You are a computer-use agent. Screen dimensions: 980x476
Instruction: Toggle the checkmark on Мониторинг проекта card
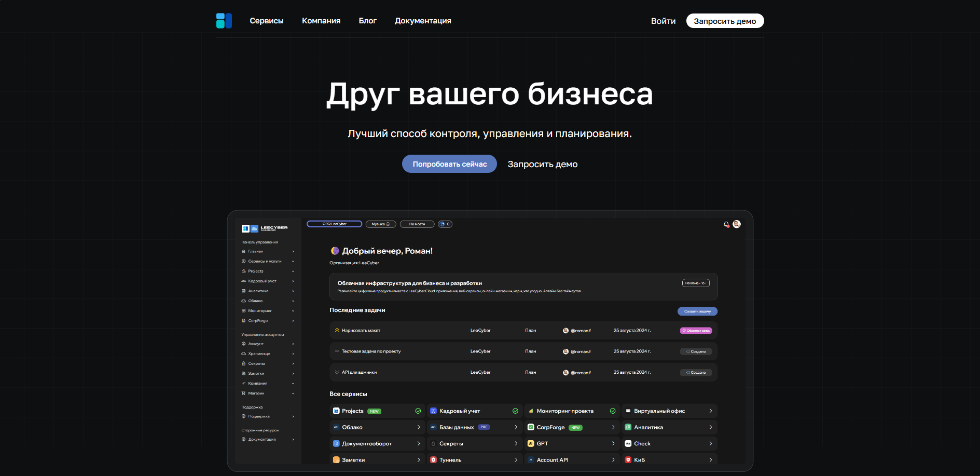coord(613,411)
